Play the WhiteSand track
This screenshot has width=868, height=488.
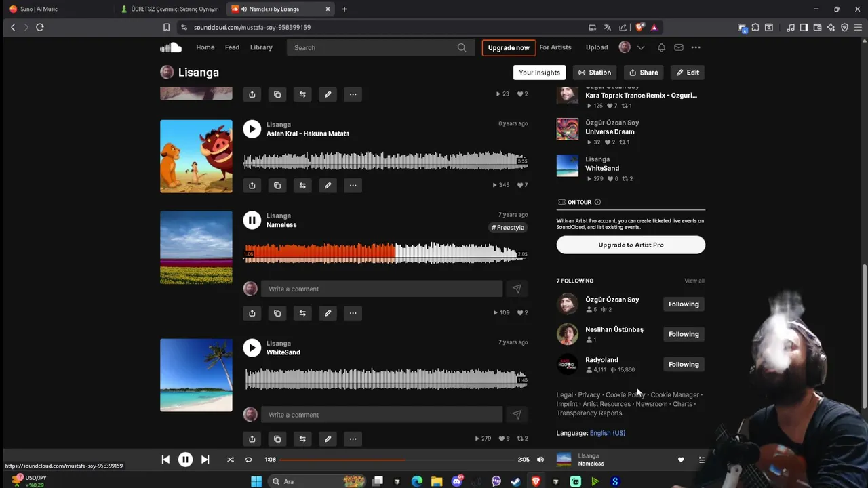pos(252,348)
